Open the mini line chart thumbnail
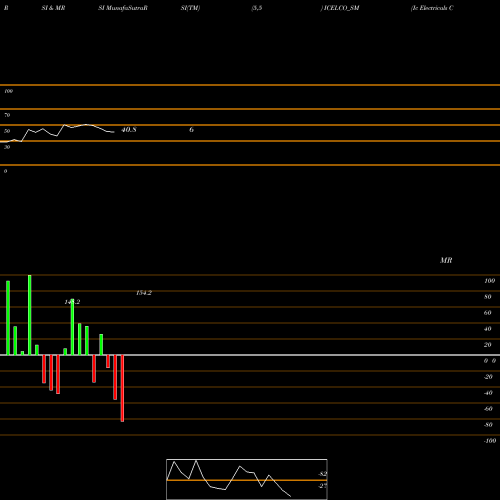Screen dimensions: 500x500 pyautogui.click(x=247, y=479)
